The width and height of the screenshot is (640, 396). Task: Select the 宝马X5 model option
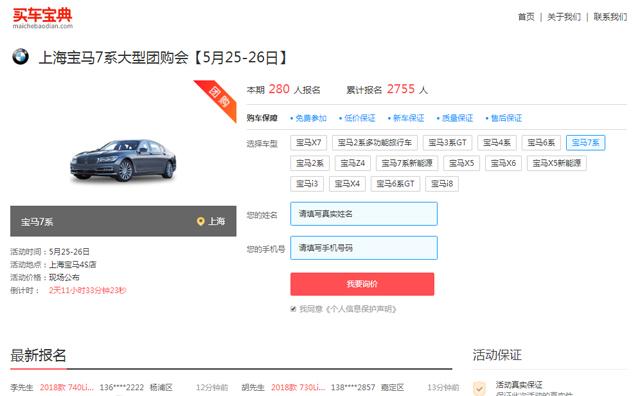462,163
